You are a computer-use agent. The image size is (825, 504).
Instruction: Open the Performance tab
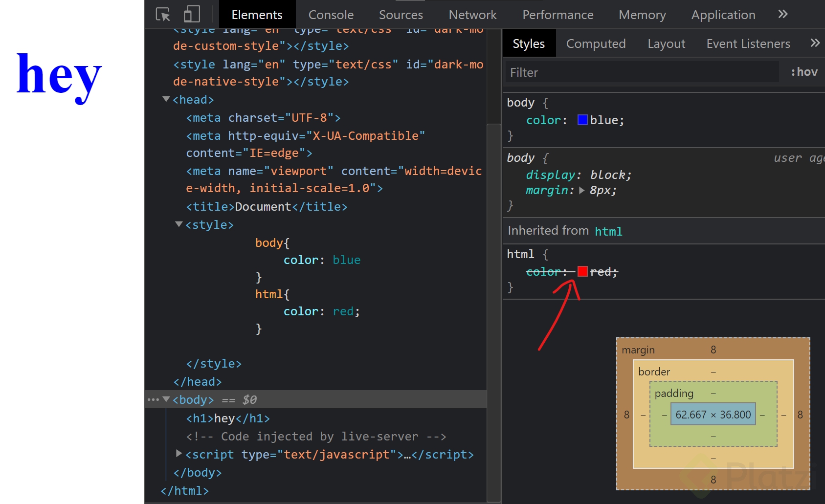click(x=558, y=15)
